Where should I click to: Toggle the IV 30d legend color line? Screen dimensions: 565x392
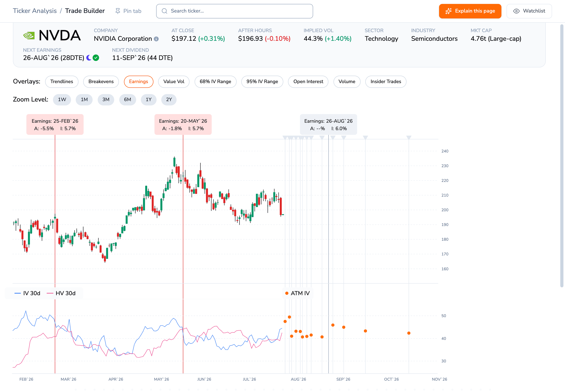coord(18,293)
